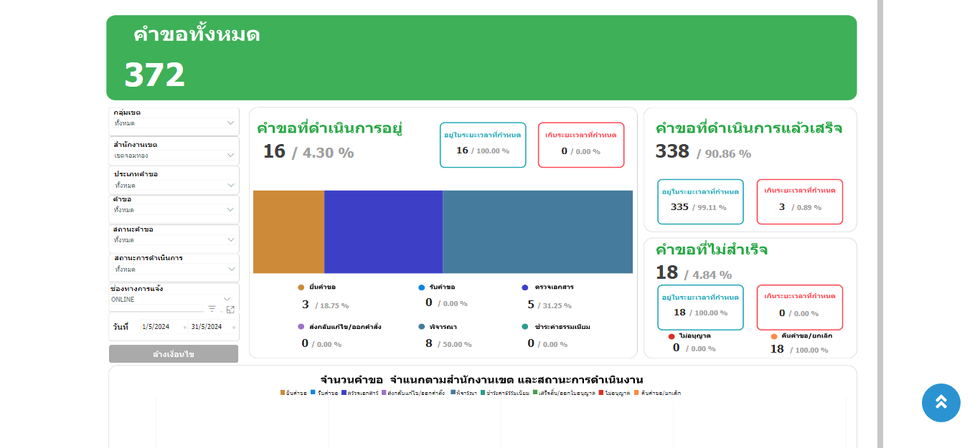This screenshot has height=448, width=980.
Task: Click the purple ส่งกลับแก้ไข/ออกคำสั่ง legend dot
Action: coord(301,327)
